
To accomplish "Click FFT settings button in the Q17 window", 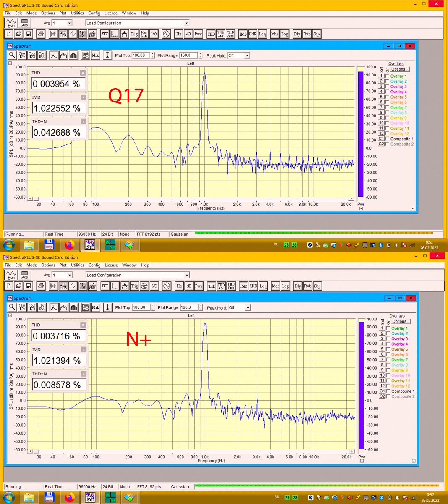I will coord(105,34).
